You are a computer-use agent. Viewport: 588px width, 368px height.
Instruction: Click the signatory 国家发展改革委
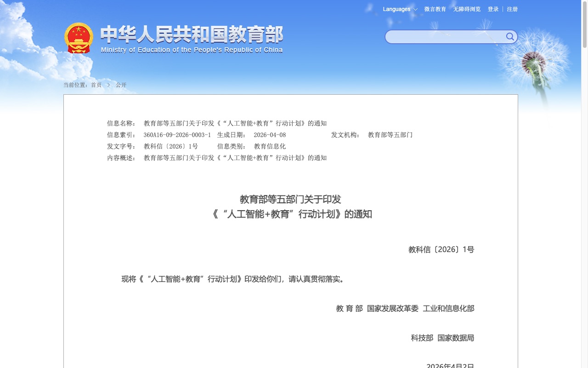[x=393, y=308]
